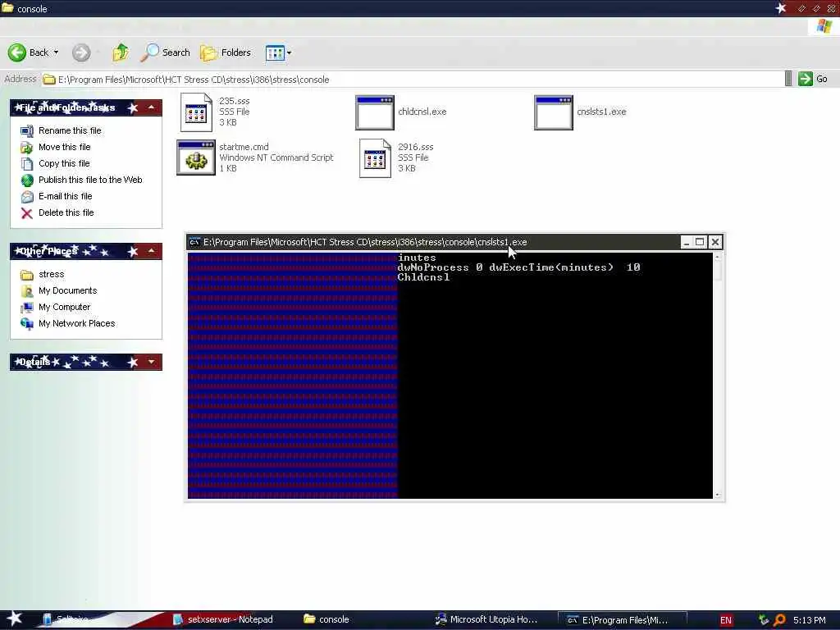Click Rename this file
The image size is (840, 630).
[70, 130]
